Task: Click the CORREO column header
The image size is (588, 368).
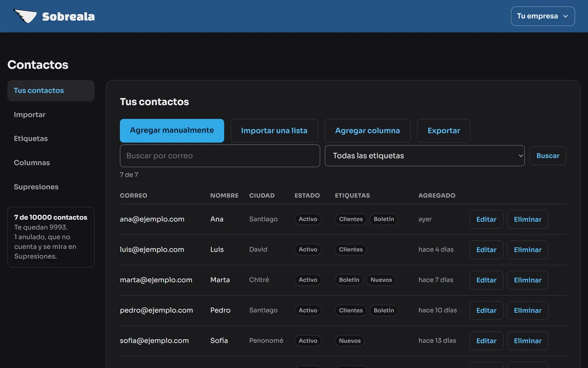Action: pyautogui.click(x=134, y=195)
